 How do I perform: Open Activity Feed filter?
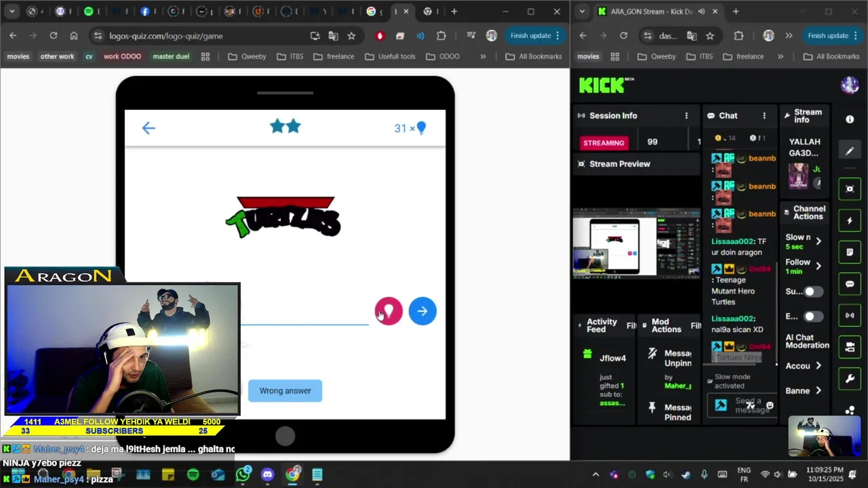click(x=631, y=326)
